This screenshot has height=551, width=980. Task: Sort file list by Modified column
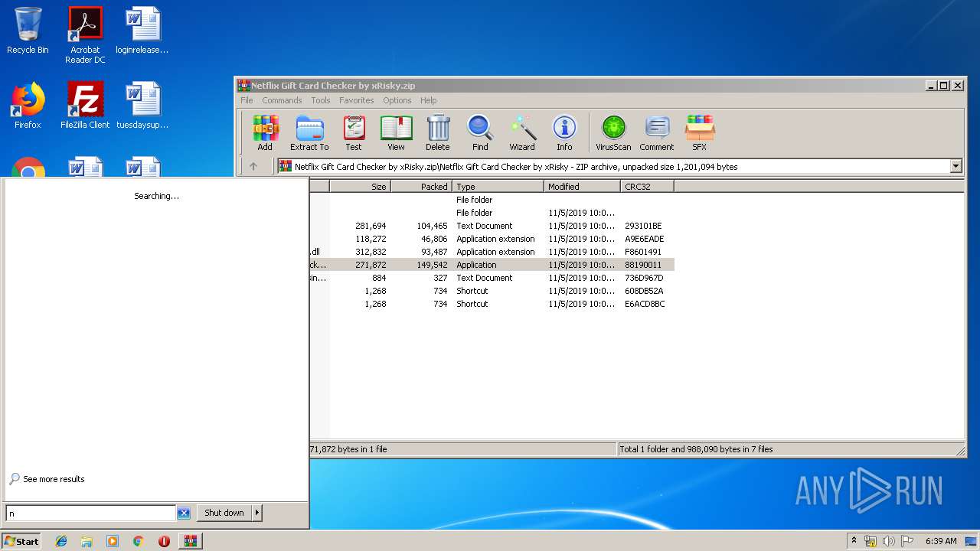tap(582, 187)
